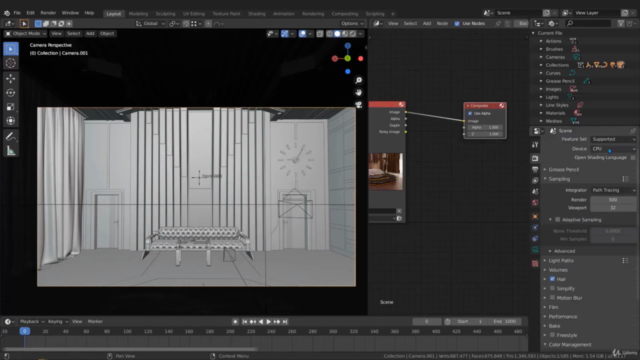640x360 pixels.
Task: Open the Render properties tab icon
Action: click(535, 158)
